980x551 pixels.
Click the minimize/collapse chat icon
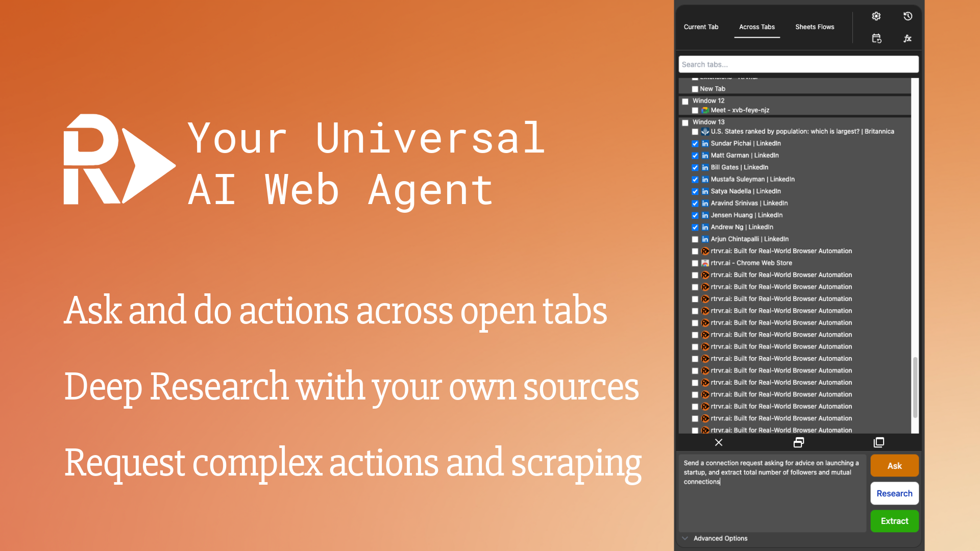(798, 443)
